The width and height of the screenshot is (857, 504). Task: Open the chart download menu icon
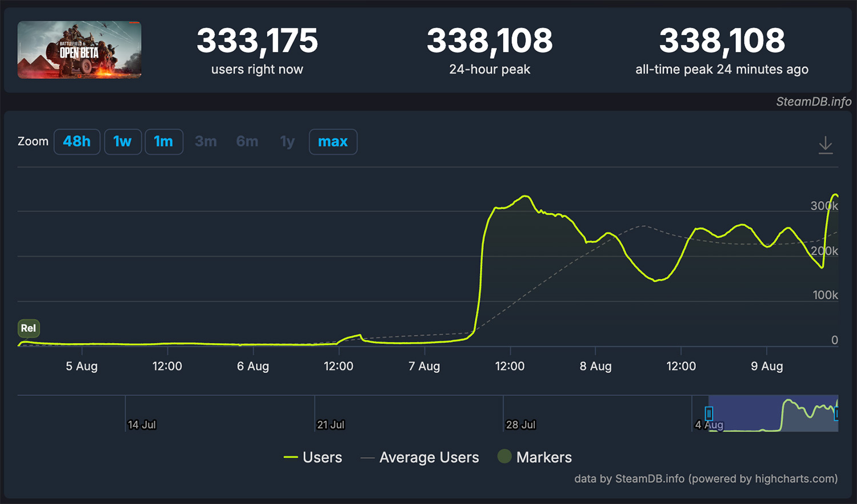pyautogui.click(x=826, y=145)
